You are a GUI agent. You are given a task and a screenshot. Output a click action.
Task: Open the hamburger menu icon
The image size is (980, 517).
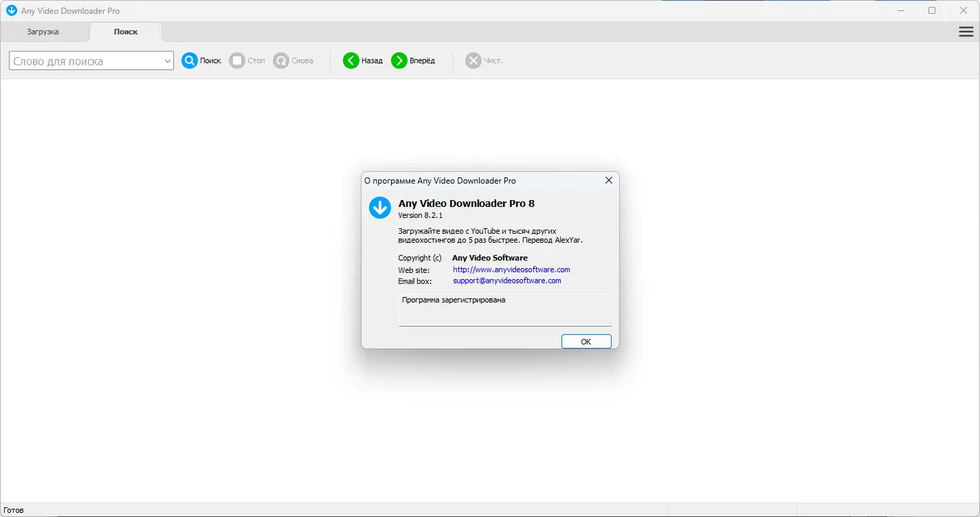tap(966, 32)
